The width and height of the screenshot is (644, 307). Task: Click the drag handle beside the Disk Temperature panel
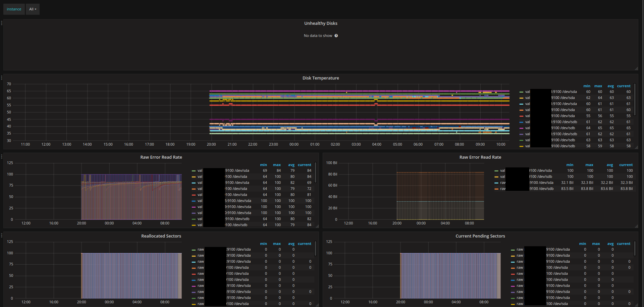2,77
